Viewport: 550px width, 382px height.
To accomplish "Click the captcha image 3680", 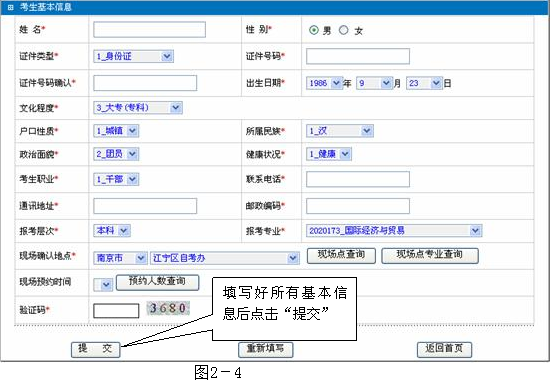I will pyautogui.click(x=168, y=308).
